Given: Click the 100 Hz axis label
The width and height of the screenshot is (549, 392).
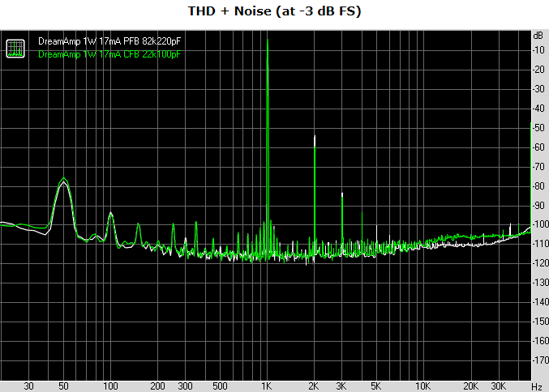Looking at the screenshot, I should pos(110,386).
